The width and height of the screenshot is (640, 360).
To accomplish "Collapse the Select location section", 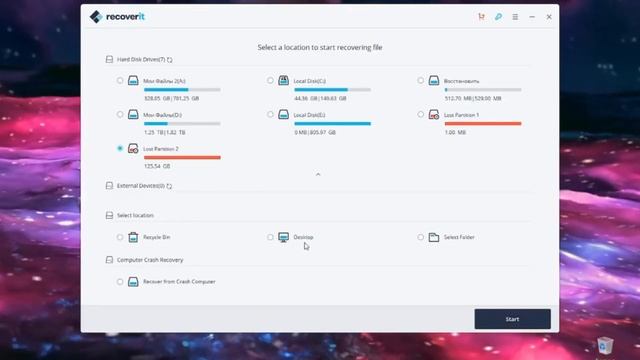I will click(x=109, y=215).
